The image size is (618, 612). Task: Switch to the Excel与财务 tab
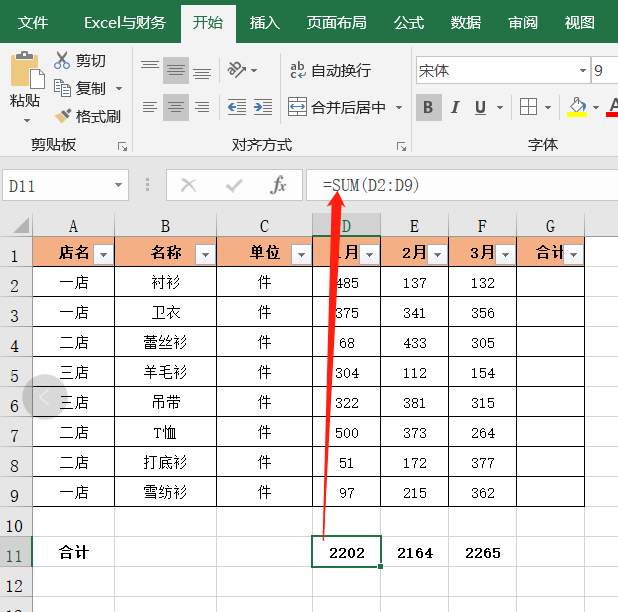[x=125, y=22]
